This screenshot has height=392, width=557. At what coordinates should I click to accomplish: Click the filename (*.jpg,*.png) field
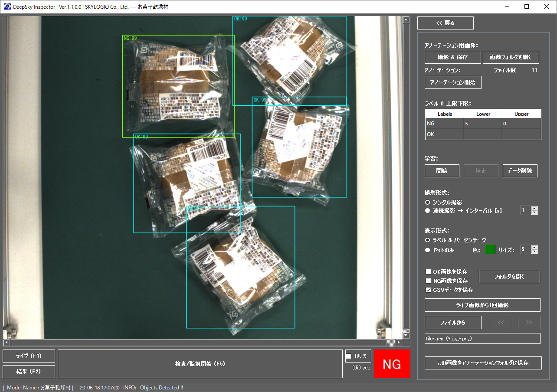pyautogui.click(x=482, y=339)
